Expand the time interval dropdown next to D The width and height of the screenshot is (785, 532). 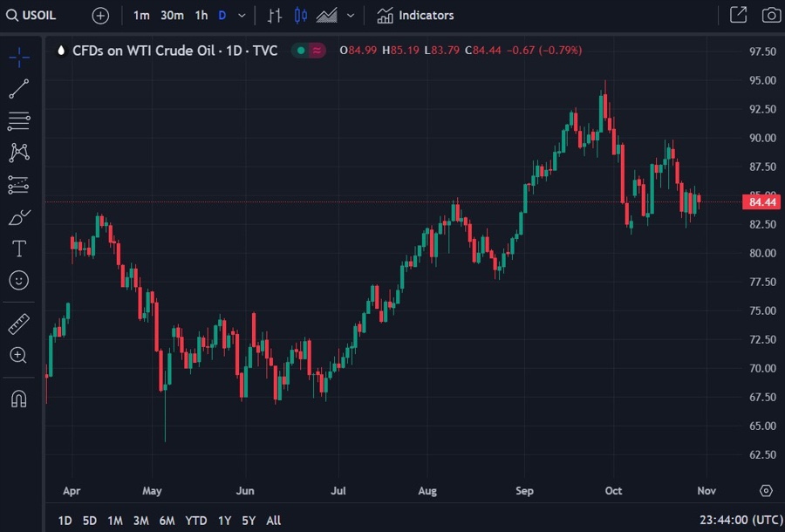coord(242,15)
